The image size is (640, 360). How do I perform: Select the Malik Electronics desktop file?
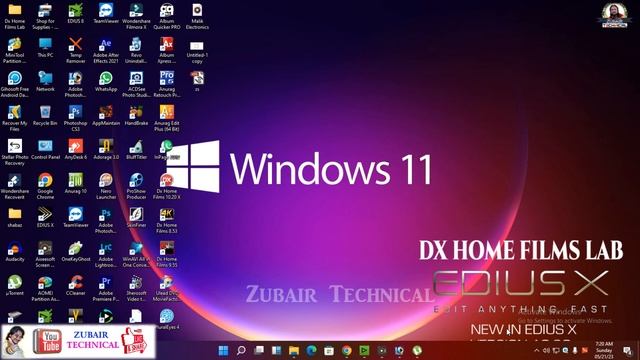coord(197,16)
